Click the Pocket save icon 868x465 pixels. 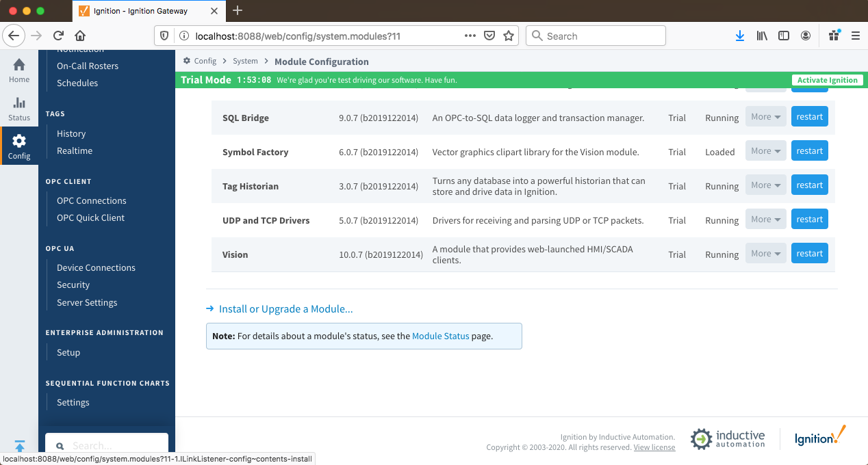click(489, 36)
